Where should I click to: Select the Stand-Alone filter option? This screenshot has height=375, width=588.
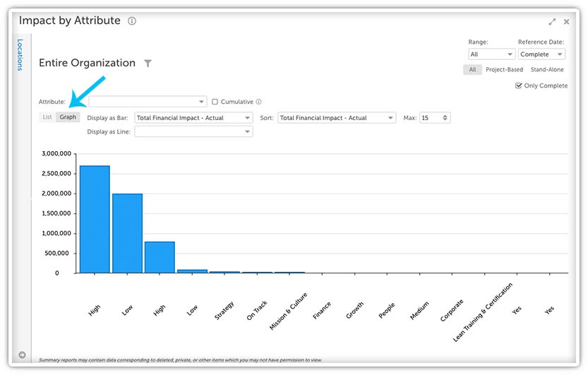547,69
